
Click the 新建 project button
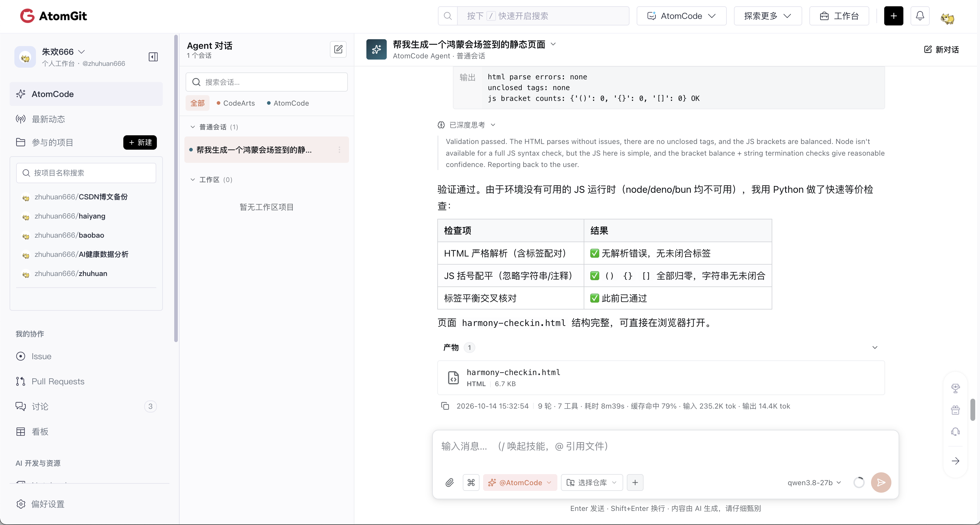tap(139, 142)
